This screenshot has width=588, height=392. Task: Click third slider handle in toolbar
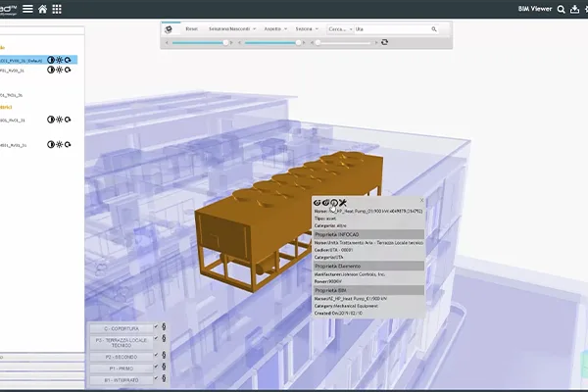pos(318,43)
